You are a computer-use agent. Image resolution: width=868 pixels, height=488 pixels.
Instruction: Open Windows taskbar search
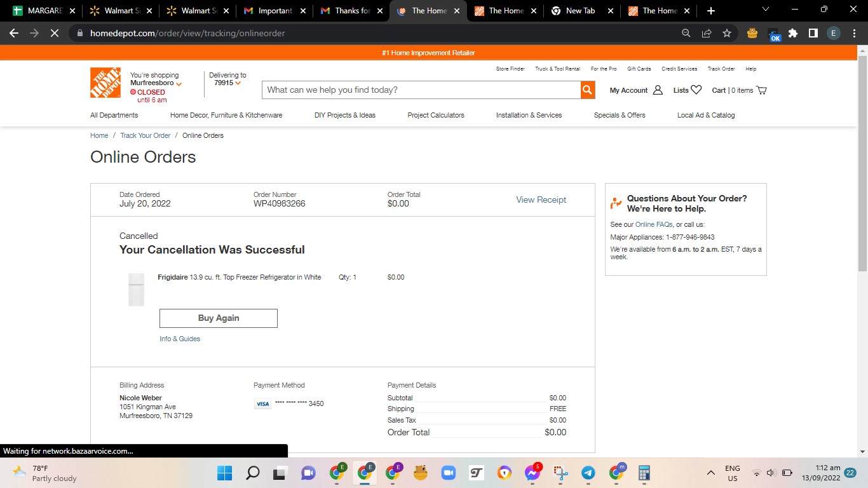point(253,473)
